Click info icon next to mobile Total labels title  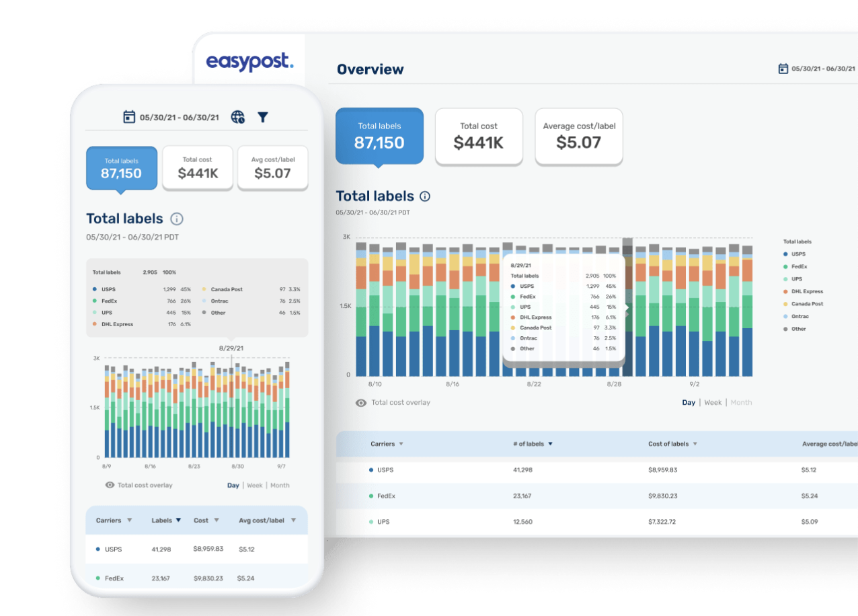tap(177, 219)
